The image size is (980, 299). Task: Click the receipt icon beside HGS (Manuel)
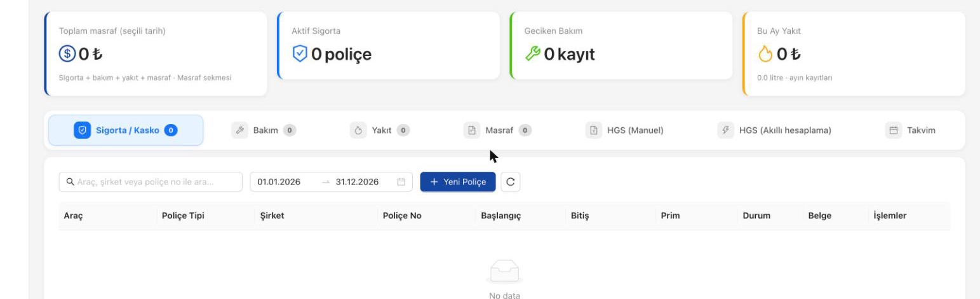[x=594, y=130]
